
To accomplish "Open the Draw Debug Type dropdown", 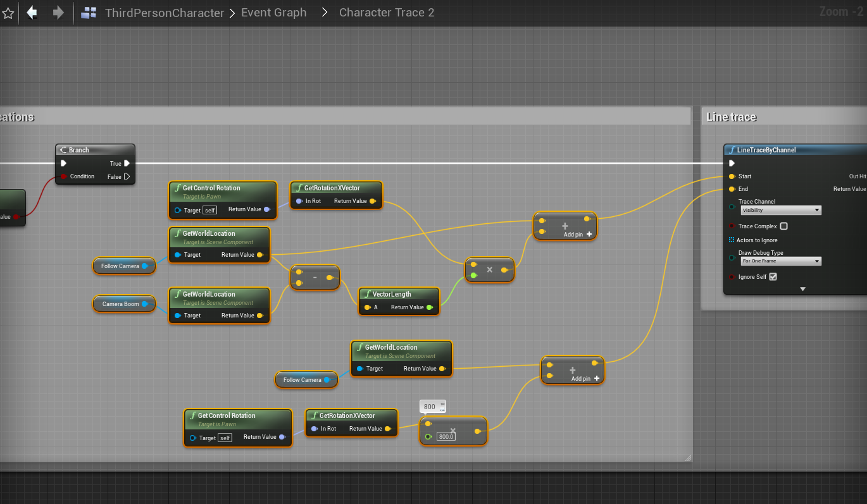I will pos(781,261).
